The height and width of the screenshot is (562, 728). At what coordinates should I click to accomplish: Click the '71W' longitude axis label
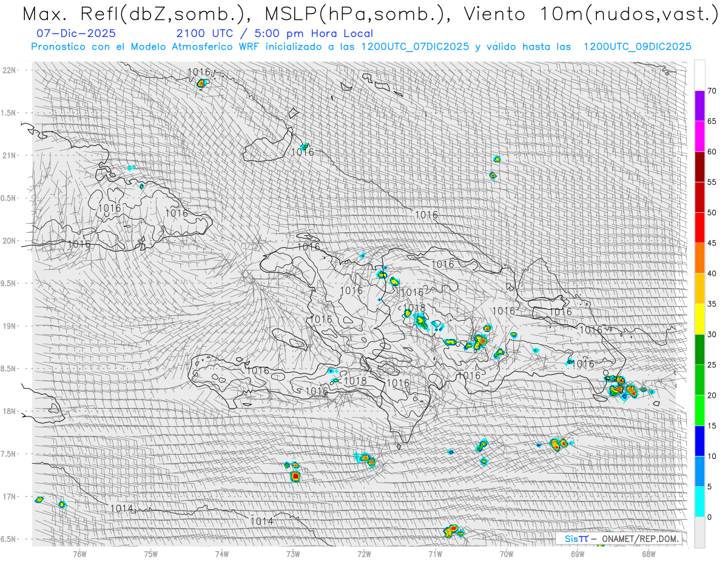tap(435, 554)
